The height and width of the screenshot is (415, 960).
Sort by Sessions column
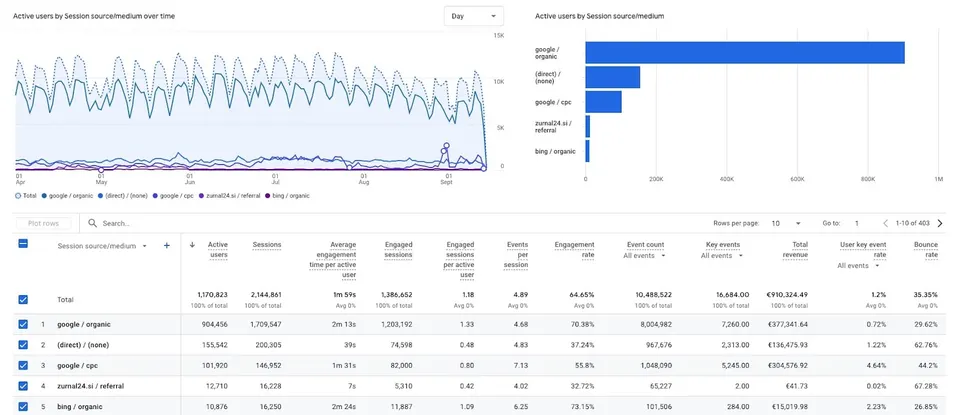pos(267,245)
